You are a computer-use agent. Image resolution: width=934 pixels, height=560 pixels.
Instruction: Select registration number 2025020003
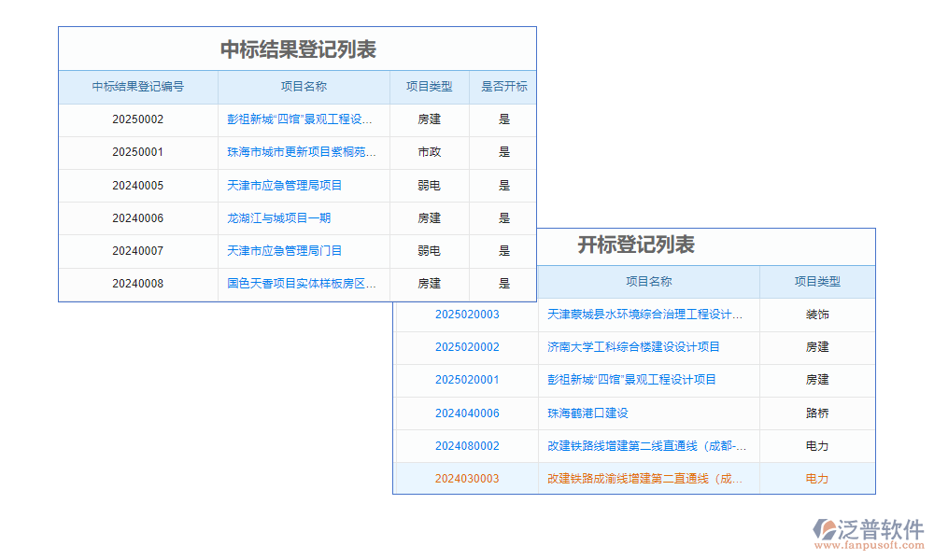[467, 315]
